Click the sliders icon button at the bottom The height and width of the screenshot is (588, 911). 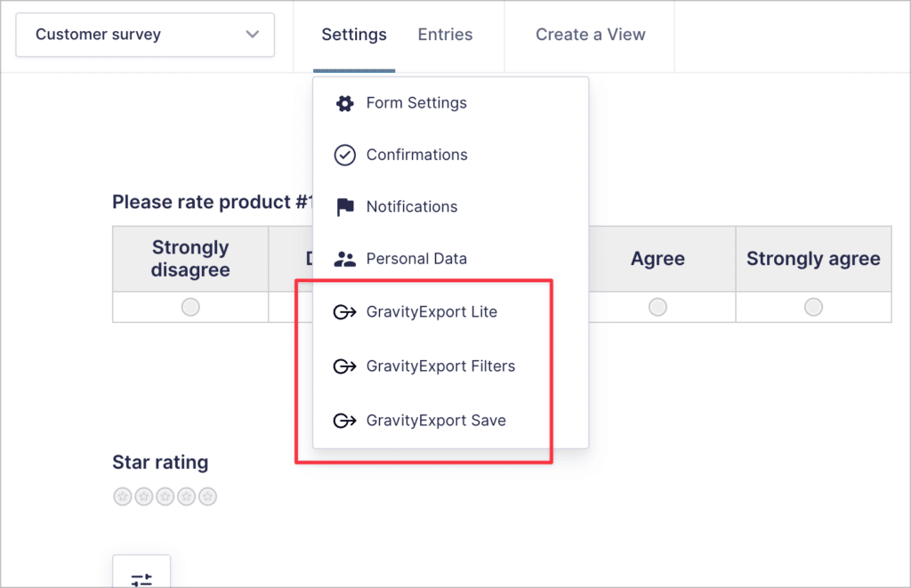[x=141, y=572]
